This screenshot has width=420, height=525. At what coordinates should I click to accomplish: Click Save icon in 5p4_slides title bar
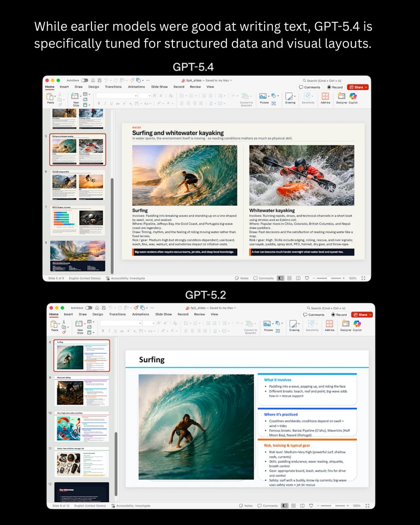pyautogui.click(x=101, y=80)
